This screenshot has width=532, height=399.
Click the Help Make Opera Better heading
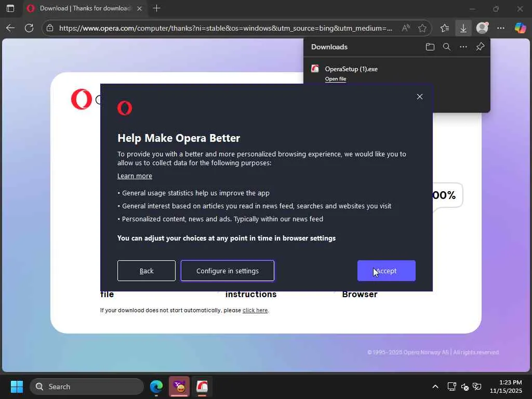(x=179, y=138)
